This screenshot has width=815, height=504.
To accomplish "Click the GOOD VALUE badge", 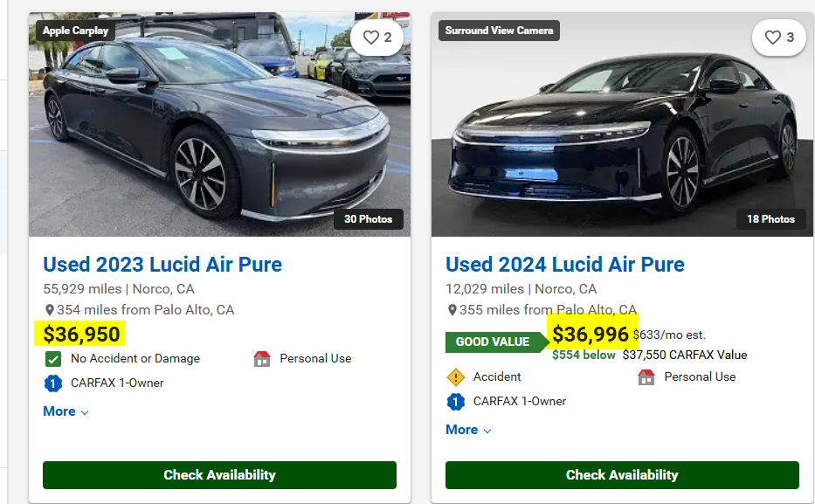I will pos(492,342).
